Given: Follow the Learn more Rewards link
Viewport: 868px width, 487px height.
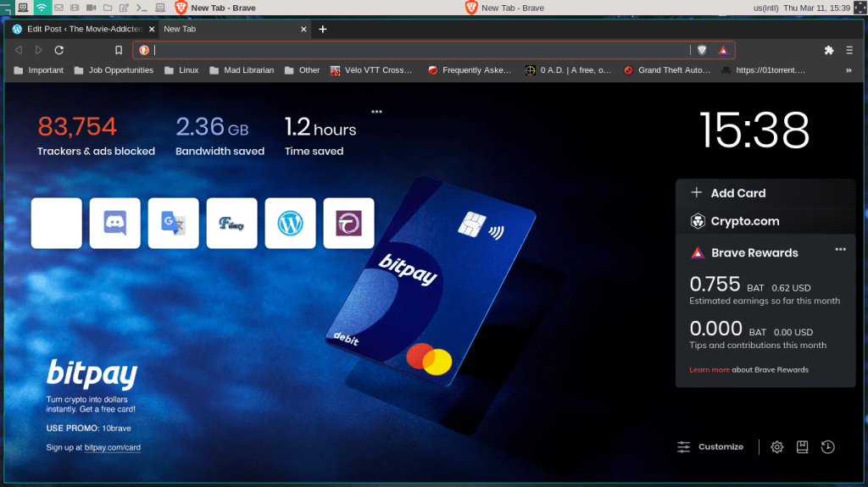Looking at the screenshot, I should [709, 369].
